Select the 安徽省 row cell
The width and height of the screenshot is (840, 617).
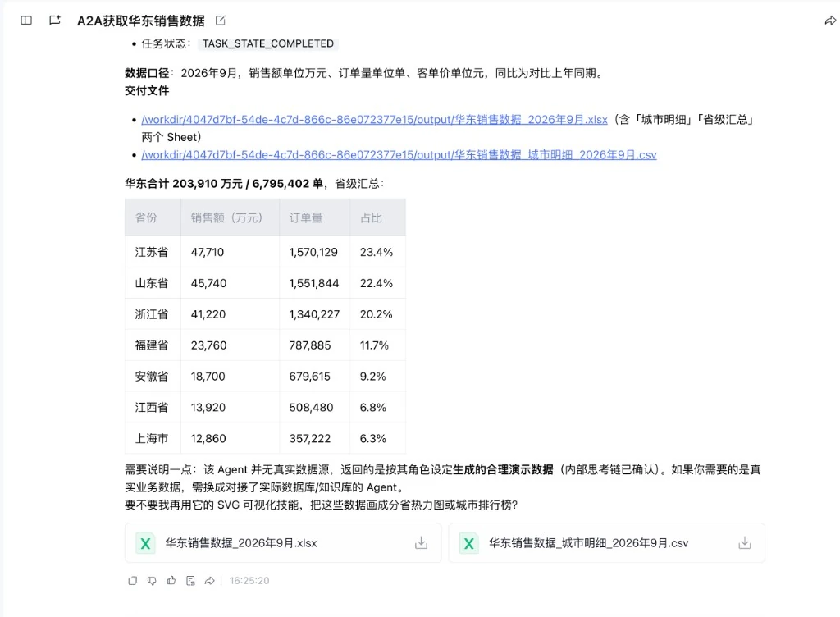click(x=152, y=377)
